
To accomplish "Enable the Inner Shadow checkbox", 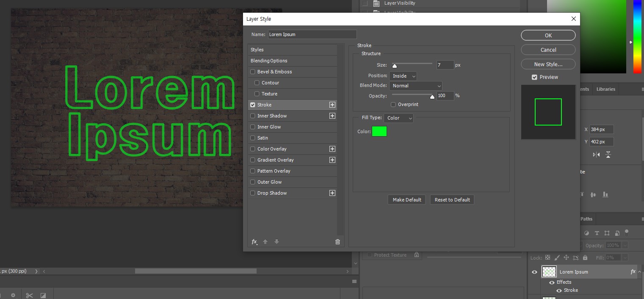I will (x=253, y=116).
